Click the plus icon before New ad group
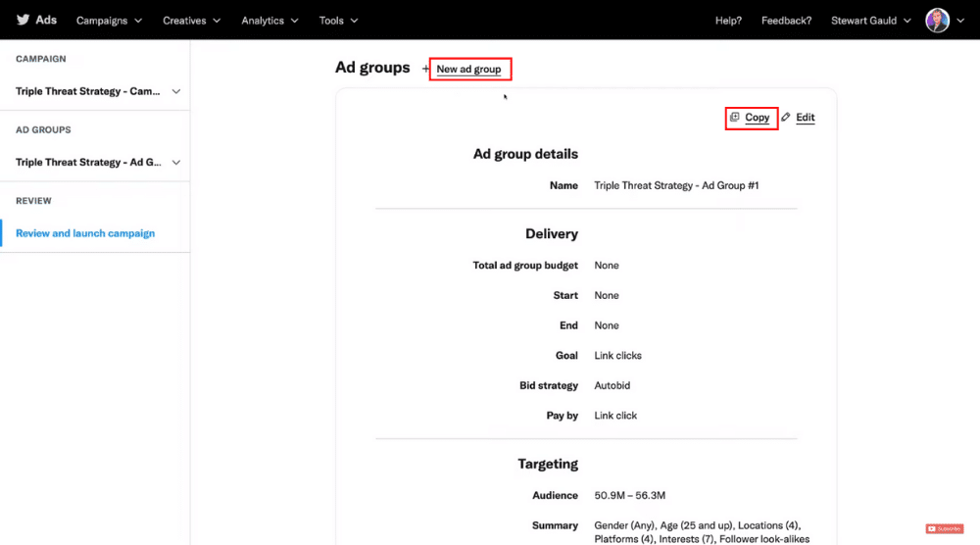Image resolution: width=980 pixels, height=545 pixels. 425,69
